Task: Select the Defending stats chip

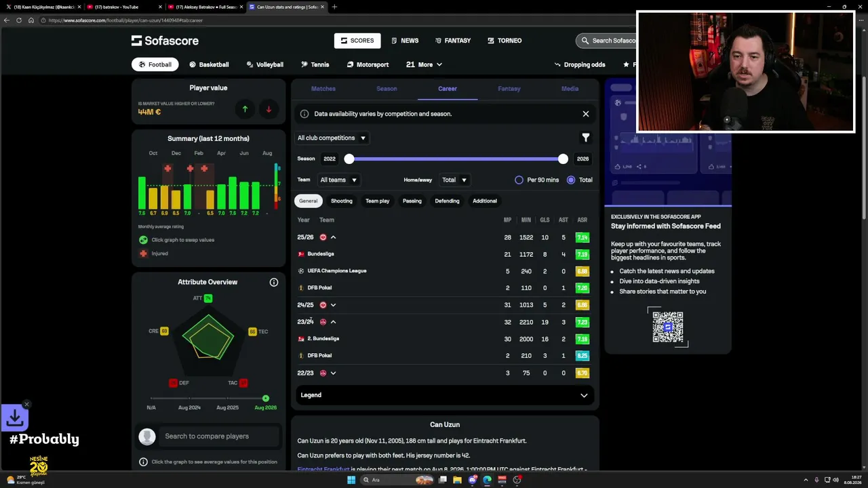Action: coord(447,201)
